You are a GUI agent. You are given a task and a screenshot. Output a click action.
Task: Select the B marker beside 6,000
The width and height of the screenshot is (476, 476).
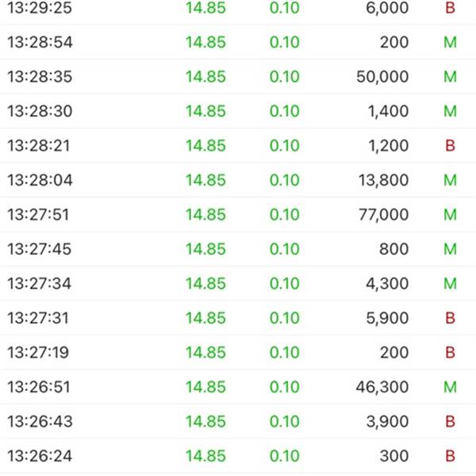[450, 8]
